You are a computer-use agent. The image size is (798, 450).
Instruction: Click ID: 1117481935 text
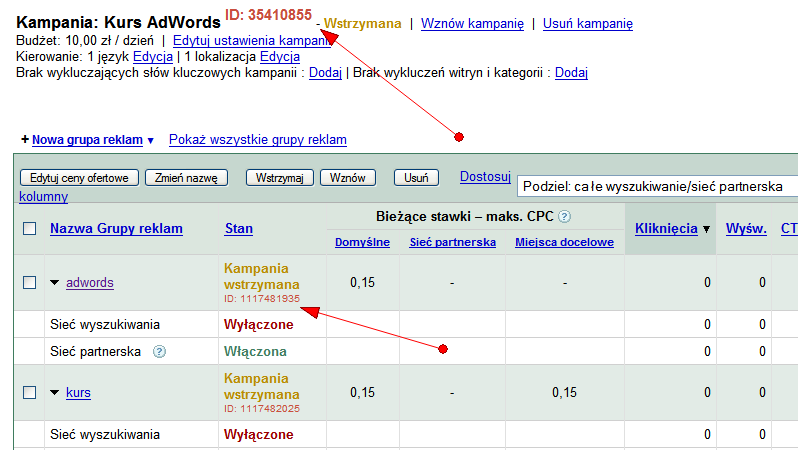tap(262, 299)
